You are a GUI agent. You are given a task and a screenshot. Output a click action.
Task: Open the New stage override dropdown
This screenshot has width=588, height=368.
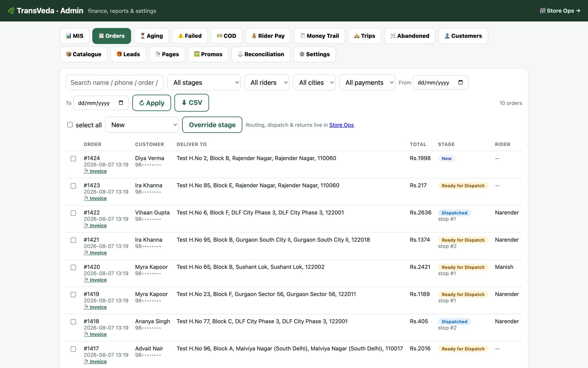click(x=142, y=125)
